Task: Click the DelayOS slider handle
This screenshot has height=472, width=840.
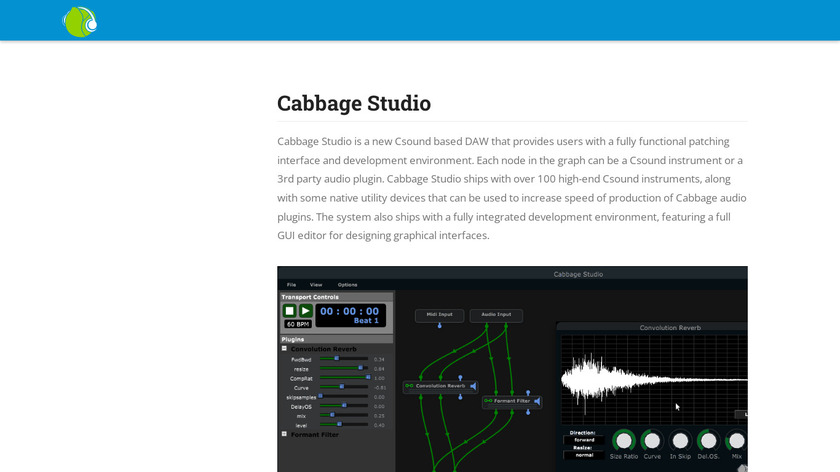Action: (344, 406)
